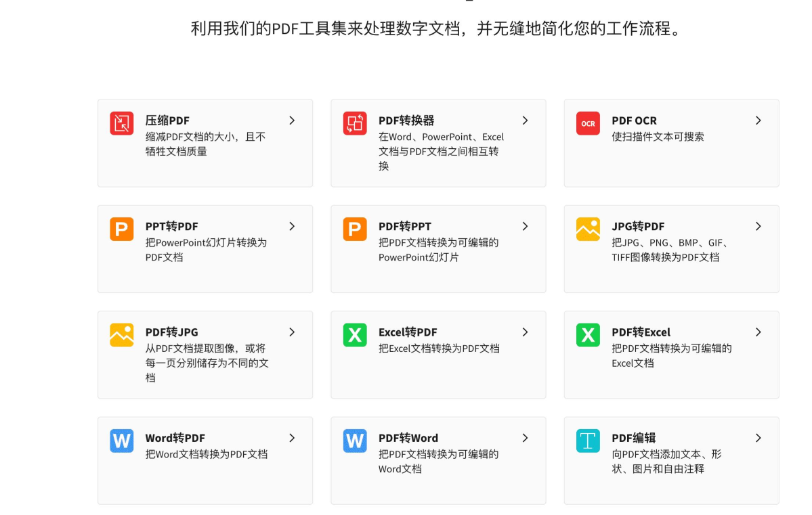Open the chevron arrow on PDF转JPG card
The image size is (812, 515).
pyautogui.click(x=292, y=332)
